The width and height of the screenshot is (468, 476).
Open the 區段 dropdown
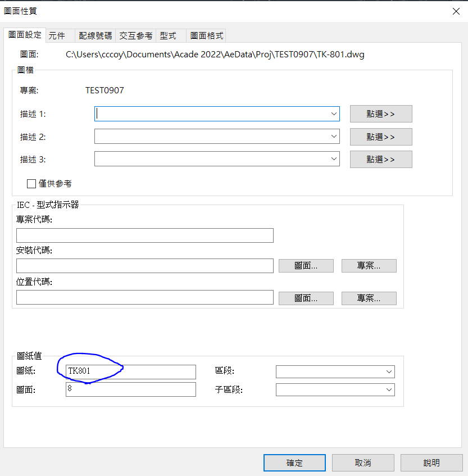[335, 372]
